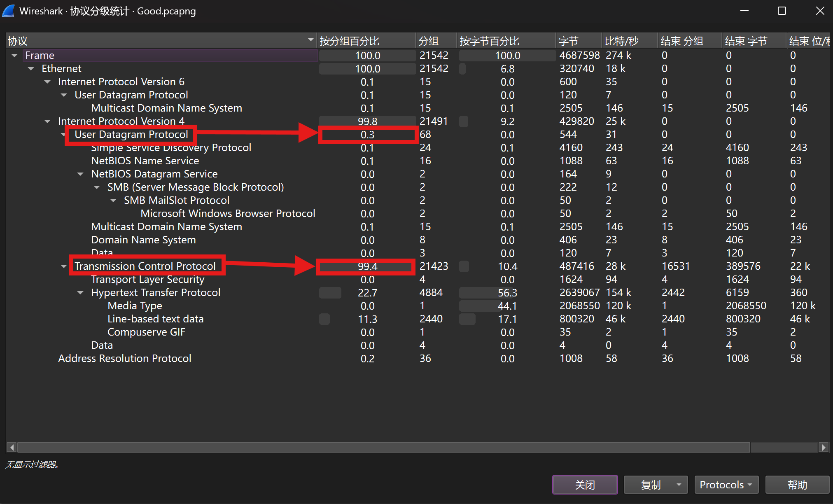Image resolution: width=833 pixels, height=504 pixels.
Task: Open the Protocols dropdown button
Action: click(x=726, y=485)
